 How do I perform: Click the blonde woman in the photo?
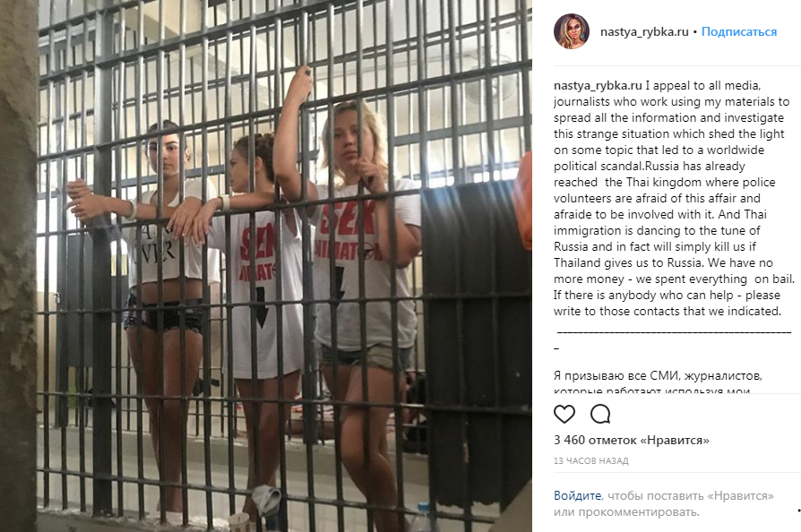tap(352, 286)
